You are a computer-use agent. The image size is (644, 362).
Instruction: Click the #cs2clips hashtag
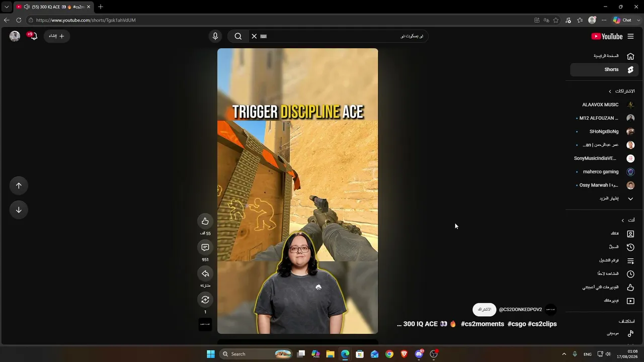[x=542, y=324]
